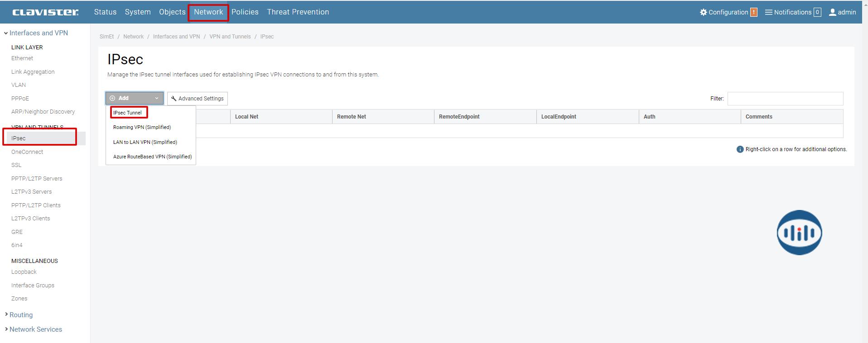Switch to the Policies tab

(x=245, y=12)
